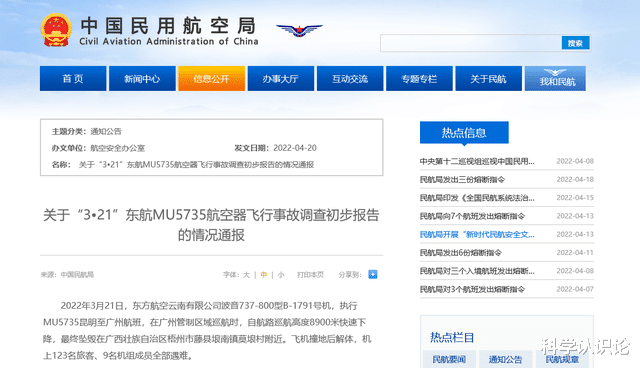Open news 民航局发出三份熔断指令

click(x=462, y=180)
